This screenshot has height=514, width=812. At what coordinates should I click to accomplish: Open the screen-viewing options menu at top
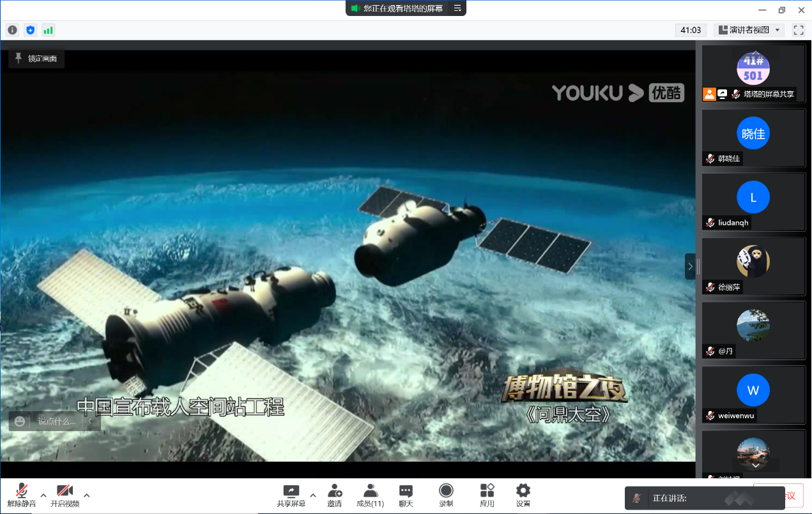457,8
